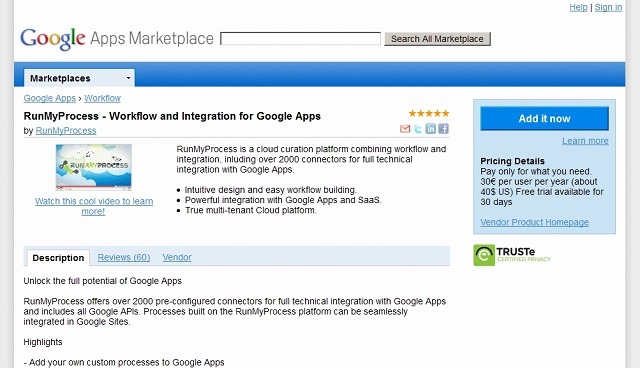Viewport: 640px width, 368px height.
Task: Click 'Unlock the full potential' text
Action: tap(102, 281)
